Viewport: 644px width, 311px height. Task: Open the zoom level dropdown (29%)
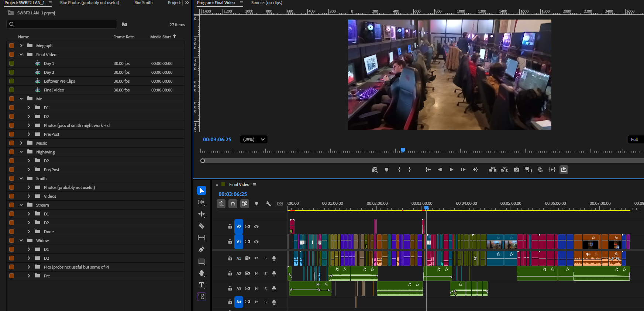[x=254, y=139]
